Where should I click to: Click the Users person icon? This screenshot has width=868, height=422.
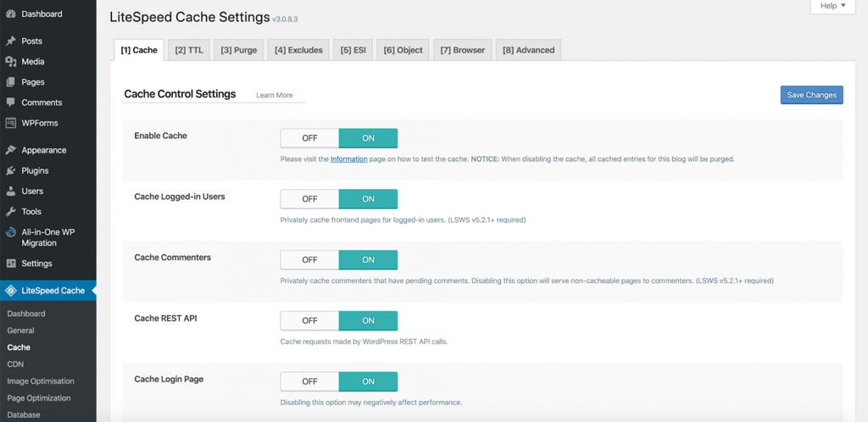click(11, 191)
